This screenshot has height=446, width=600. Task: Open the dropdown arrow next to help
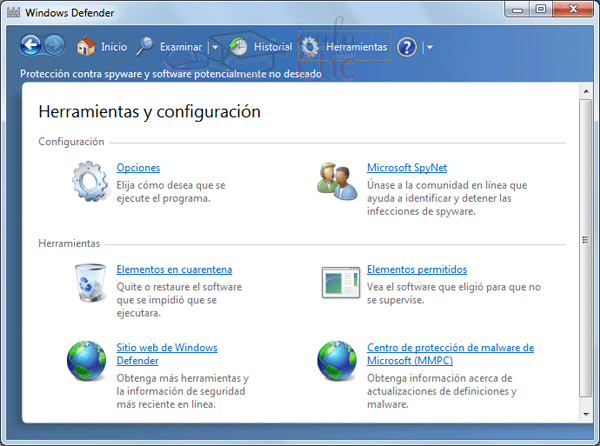tap(429, 47)
